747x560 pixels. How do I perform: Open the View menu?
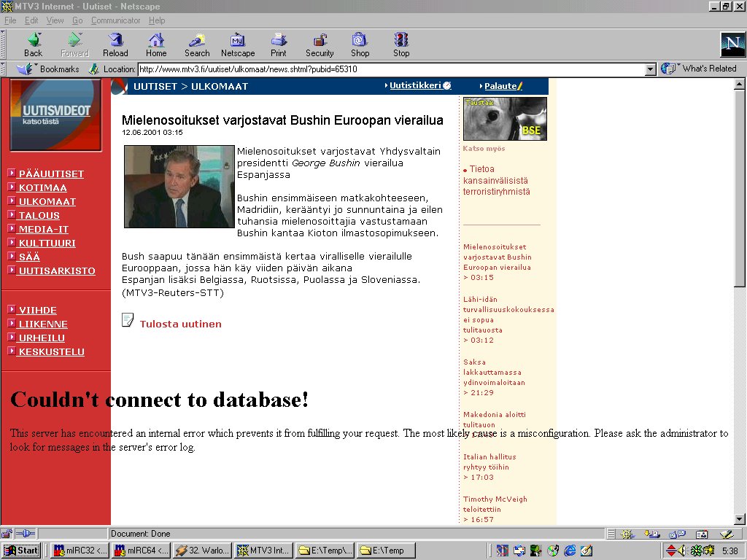tap(55, 20)
